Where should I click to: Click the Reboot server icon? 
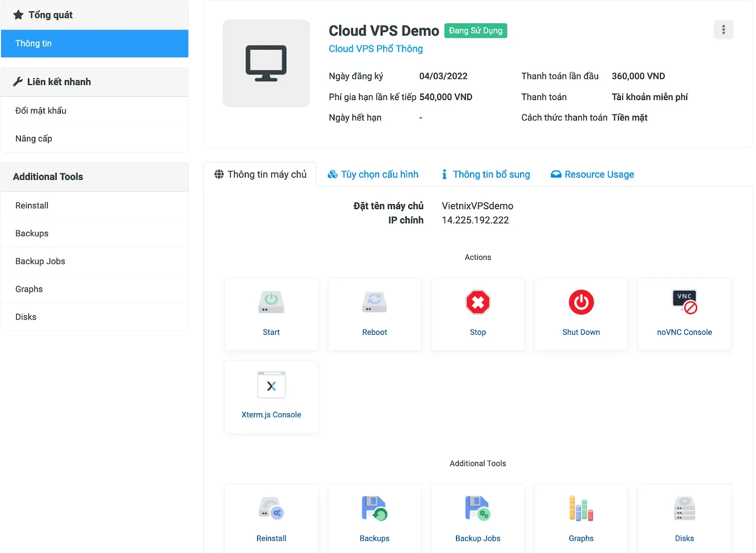374,302
